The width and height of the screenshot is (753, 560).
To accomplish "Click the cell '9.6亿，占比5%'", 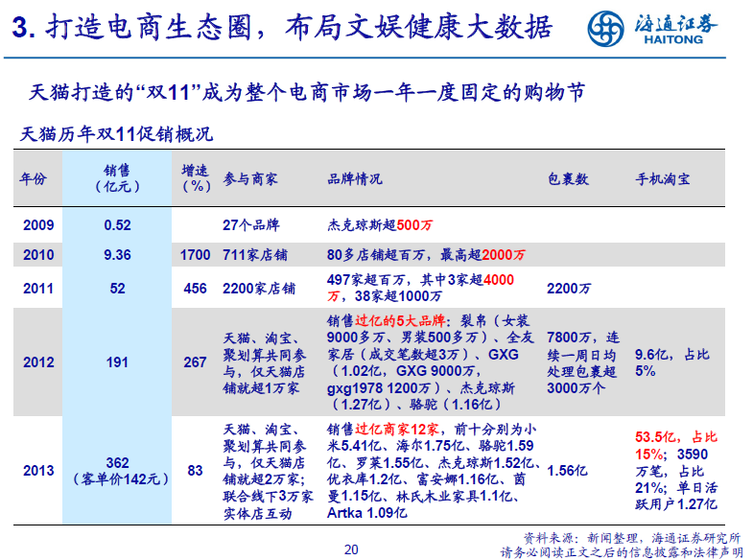I will (672, 362).
